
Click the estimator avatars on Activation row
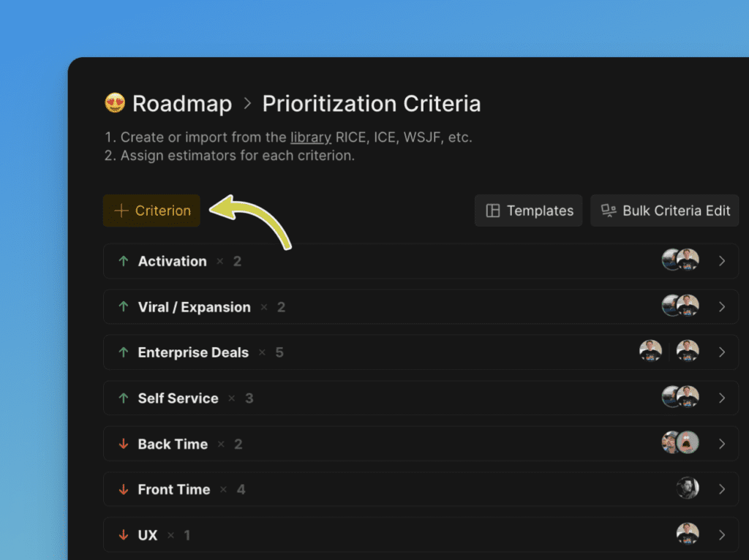point(680,260)
